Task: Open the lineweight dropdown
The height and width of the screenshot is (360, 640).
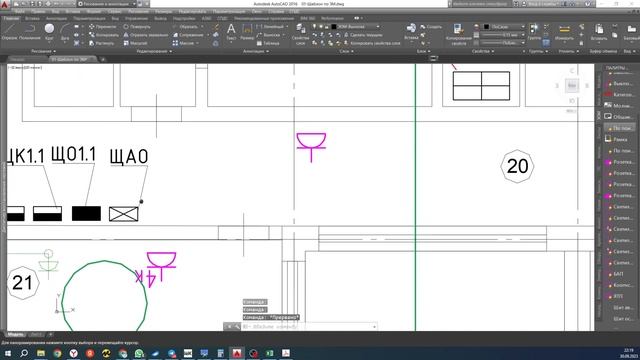Action: pos(504,35)
